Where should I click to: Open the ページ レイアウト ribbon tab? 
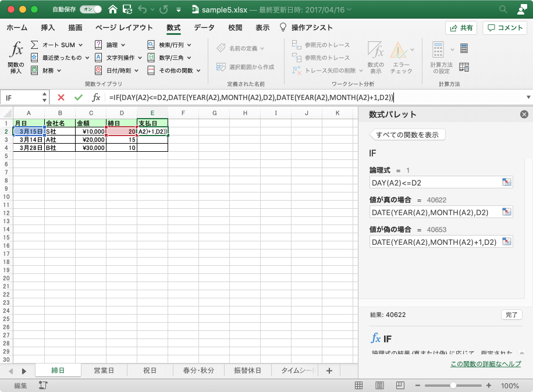point(124,28)
